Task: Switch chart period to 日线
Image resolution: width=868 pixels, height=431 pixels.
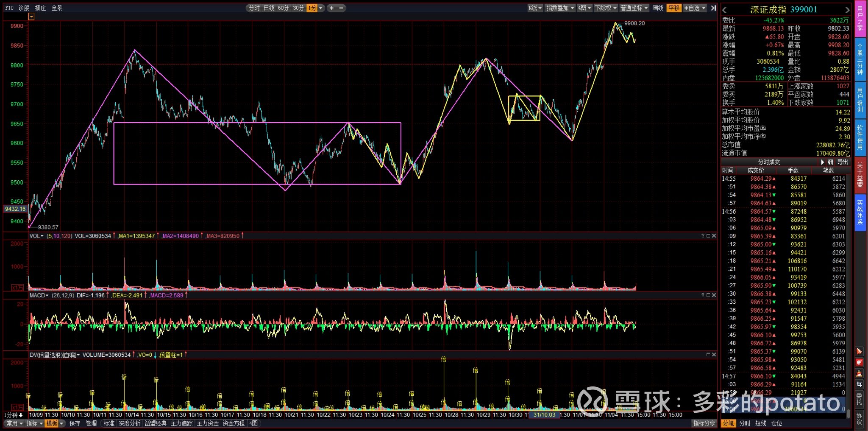Action: pyautogui.click(x=269, y=8)
